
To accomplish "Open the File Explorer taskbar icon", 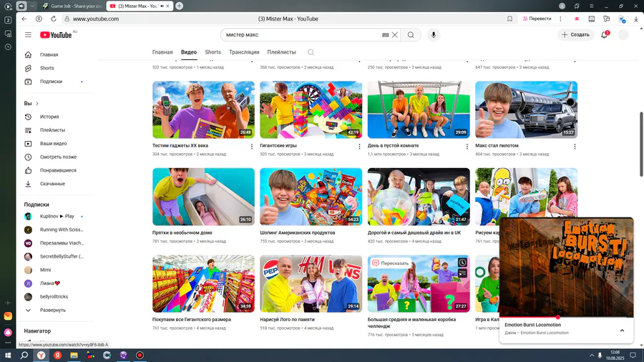I will click(74, 356).
